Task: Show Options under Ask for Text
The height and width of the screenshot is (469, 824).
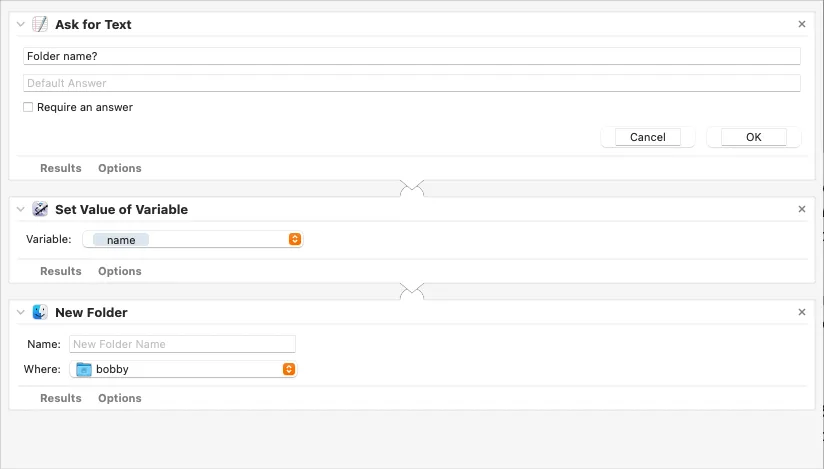Action: tap(120, 168)
